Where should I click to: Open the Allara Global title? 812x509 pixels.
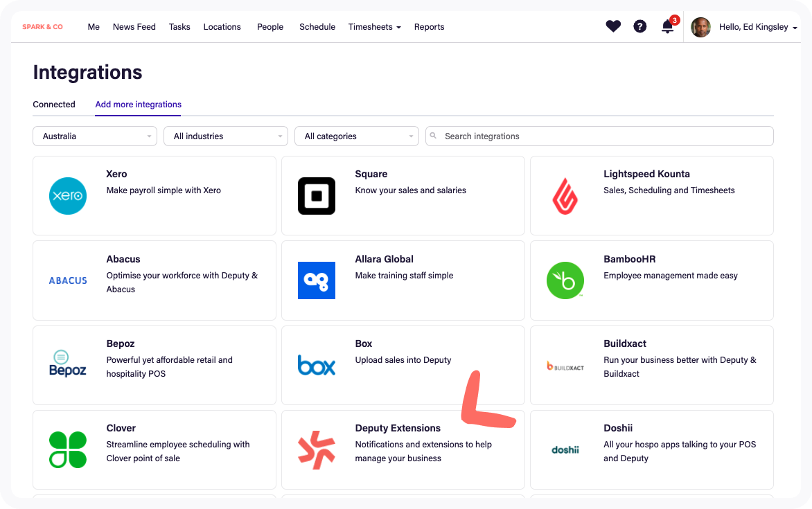[x=384, y=259]
